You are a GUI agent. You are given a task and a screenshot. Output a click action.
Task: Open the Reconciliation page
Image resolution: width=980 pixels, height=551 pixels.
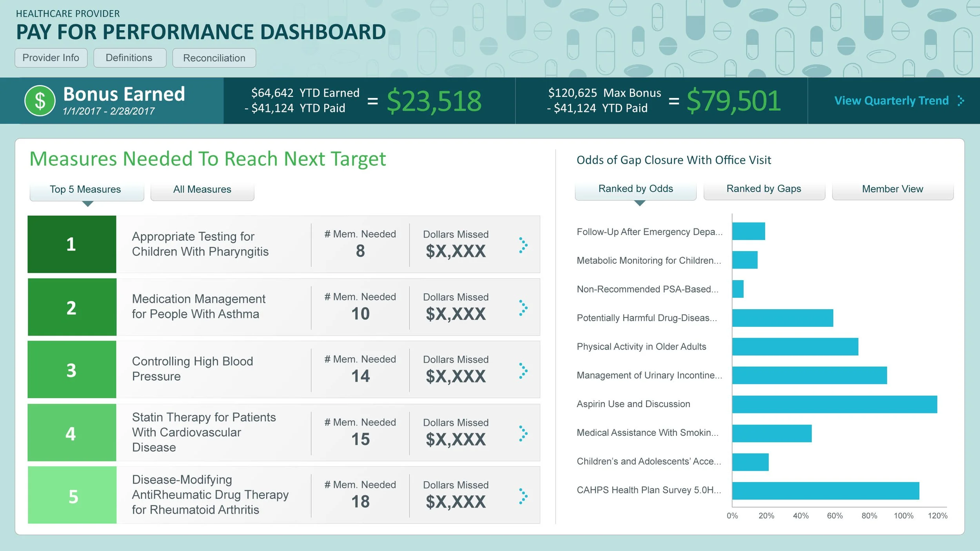point(214,58)
